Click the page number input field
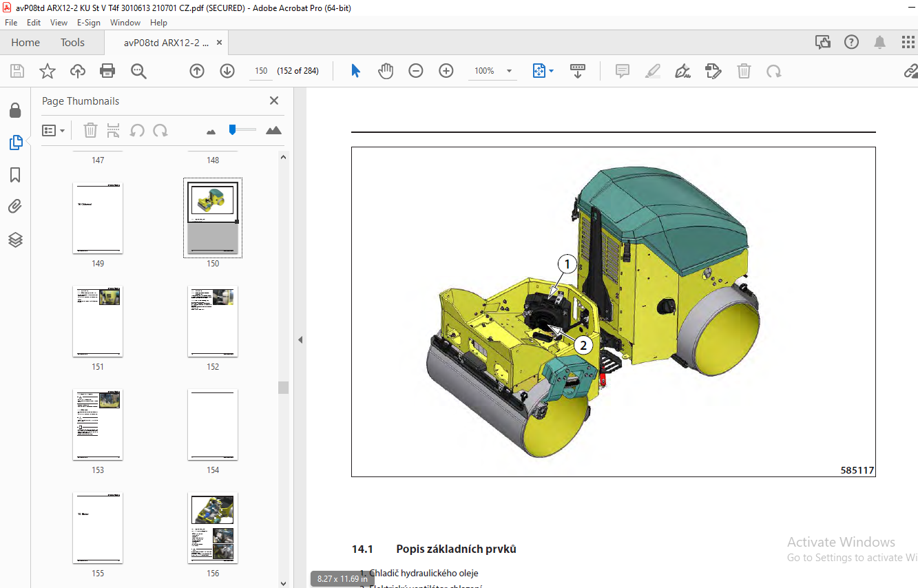This screenshot has height=588, width=918. [x=261, y=71]
